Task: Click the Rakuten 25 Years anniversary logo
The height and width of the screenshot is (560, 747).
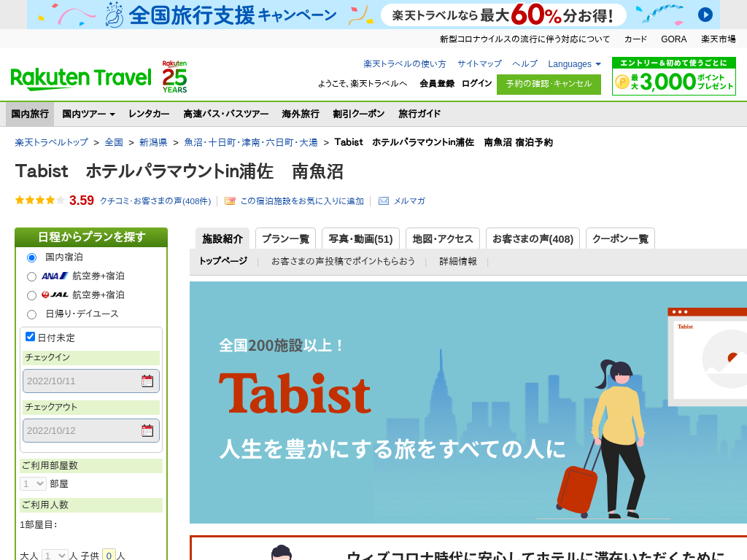Action: (x=174, y=77)
